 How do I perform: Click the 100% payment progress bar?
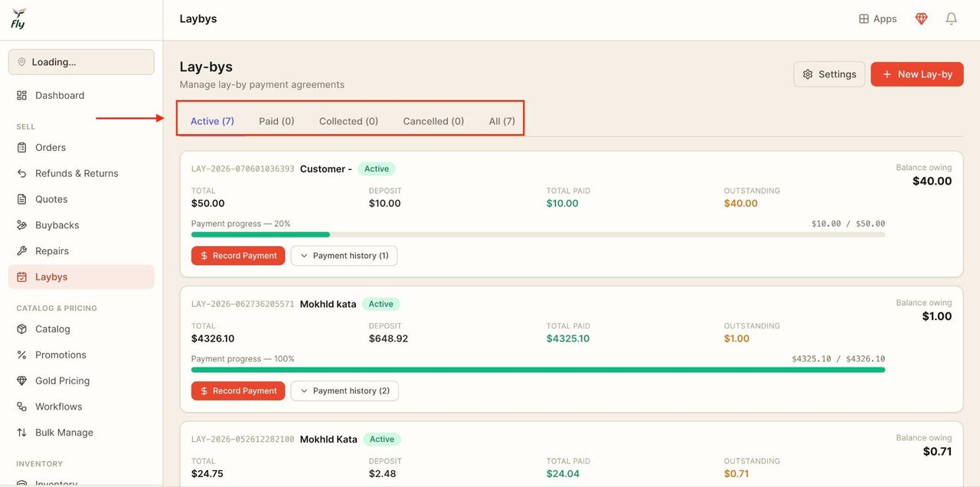pyautogui.click(x=538, y=370)
